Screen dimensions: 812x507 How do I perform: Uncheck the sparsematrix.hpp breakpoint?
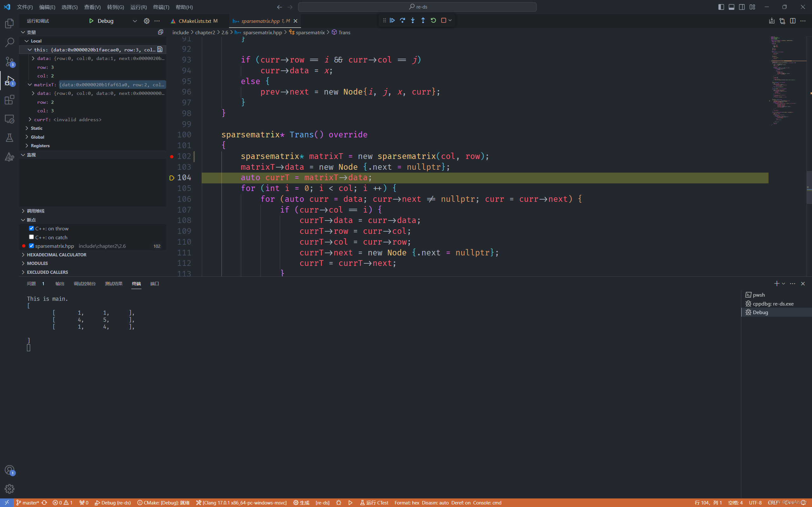click(31, 246)
